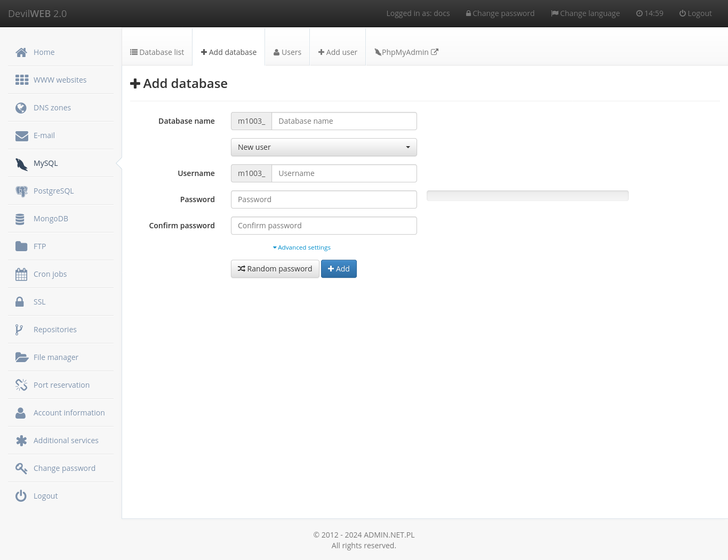Open the MySQL section icon in sidebar
Screen dimensions: 728x560
[21, 163]
